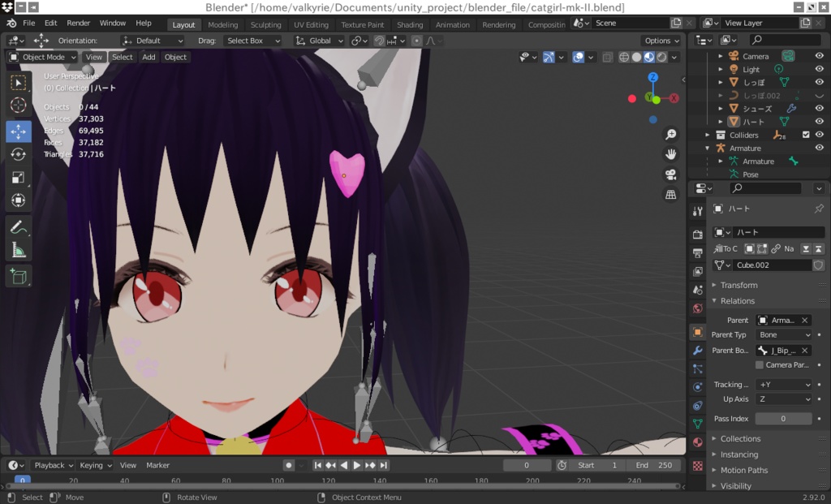The width and height of the screenshot is (831, 504).
Task: Select the Cursor tool
Action: (x=19, y=105)
